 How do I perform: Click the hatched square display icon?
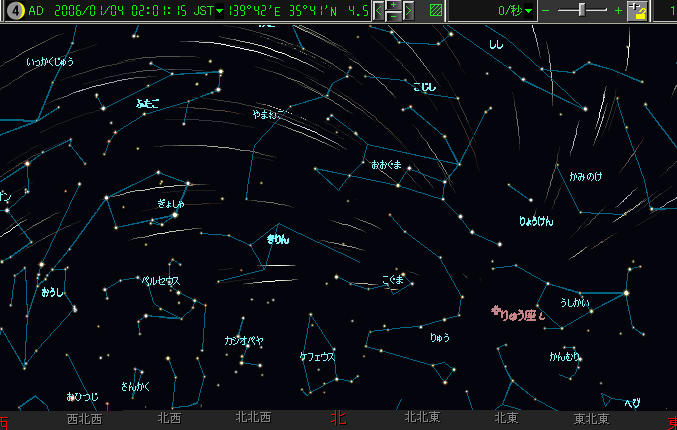click(435, 11)
